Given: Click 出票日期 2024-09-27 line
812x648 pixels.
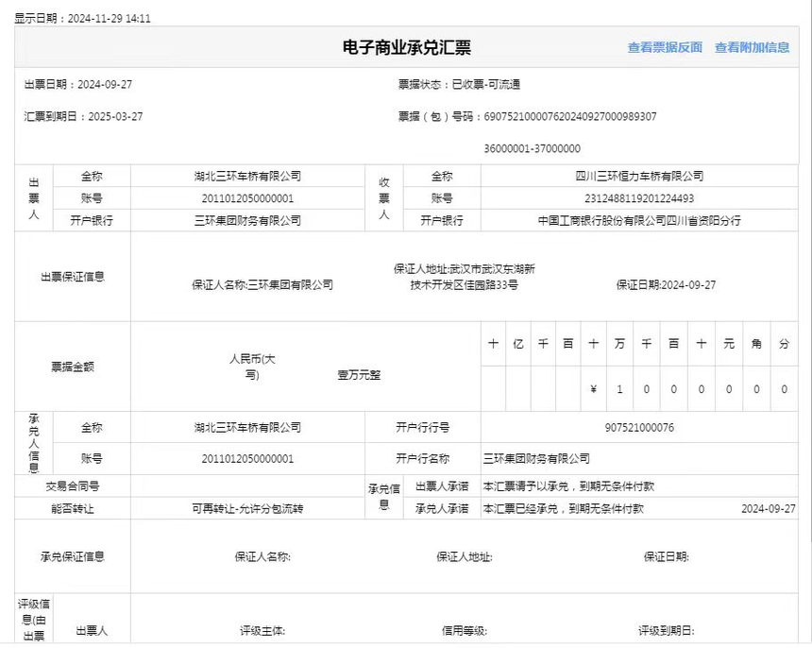Looking at the screenshot, I should (78, 84).
